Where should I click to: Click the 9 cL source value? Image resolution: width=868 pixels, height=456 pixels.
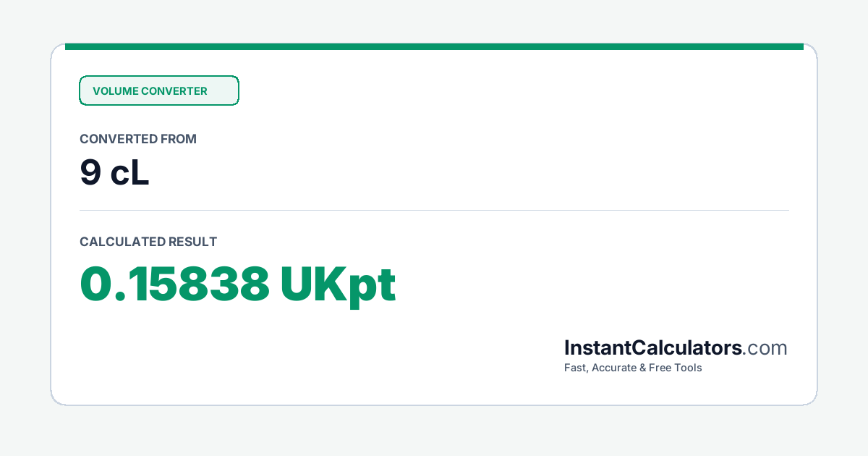point(114,174)
